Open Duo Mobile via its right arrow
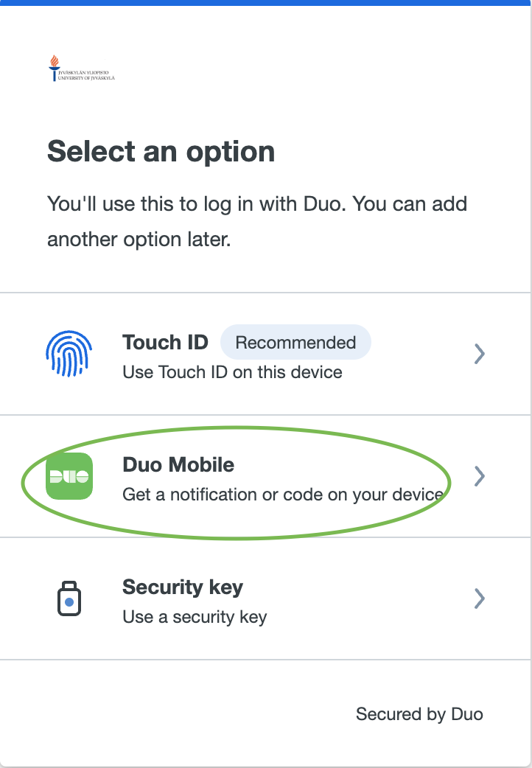The height and width of the screenshot is (768, 532). coord(480,476)
